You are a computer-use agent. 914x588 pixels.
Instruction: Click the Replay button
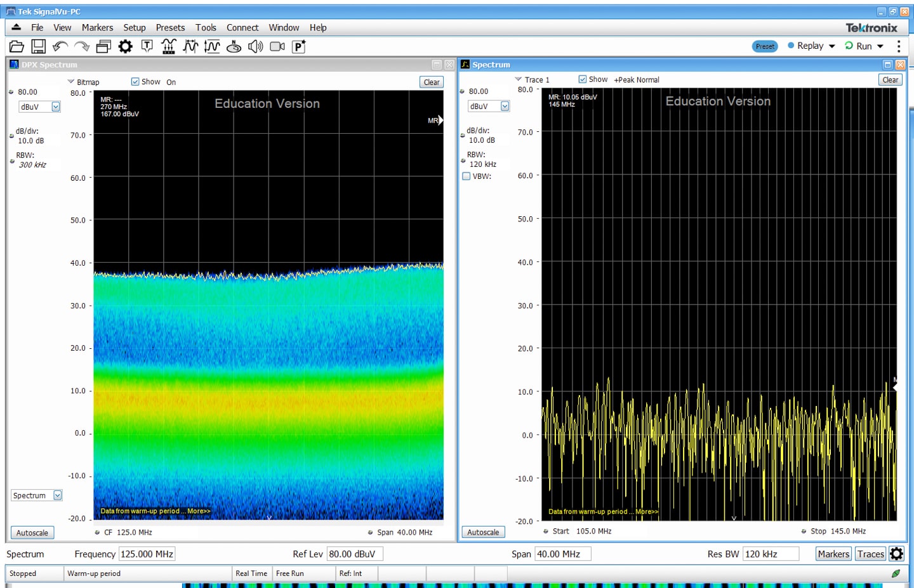pyautogui.click(x=805, y=46)
